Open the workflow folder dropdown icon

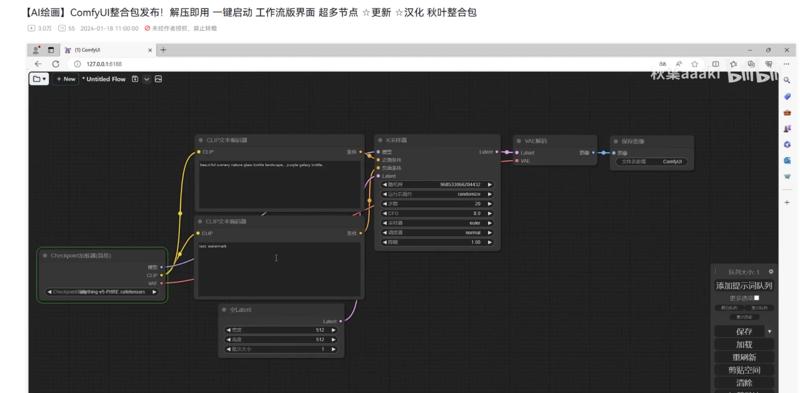(x=39, y=79)
